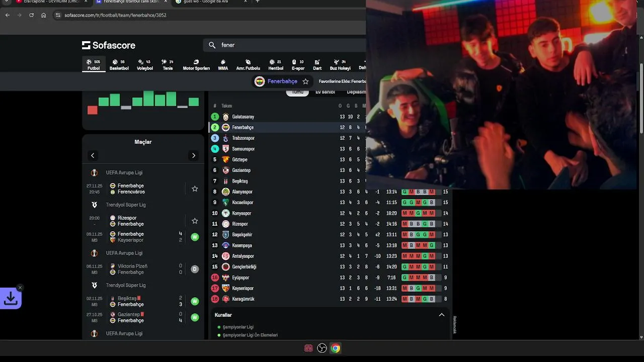Click the Galatasaray club crest in standings
The height and width of the screenshot is (362, 644).
coord(226,117)
